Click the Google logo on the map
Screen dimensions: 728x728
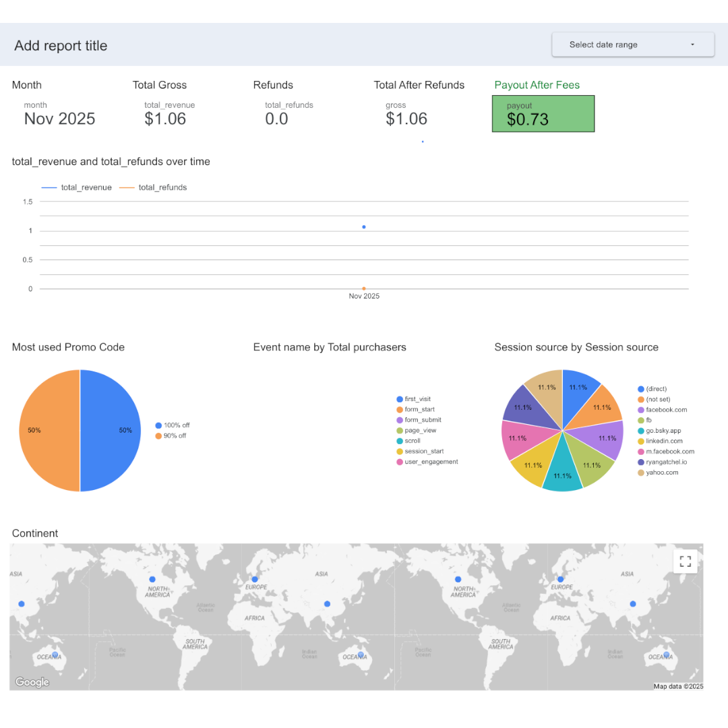tap(32, 682)
